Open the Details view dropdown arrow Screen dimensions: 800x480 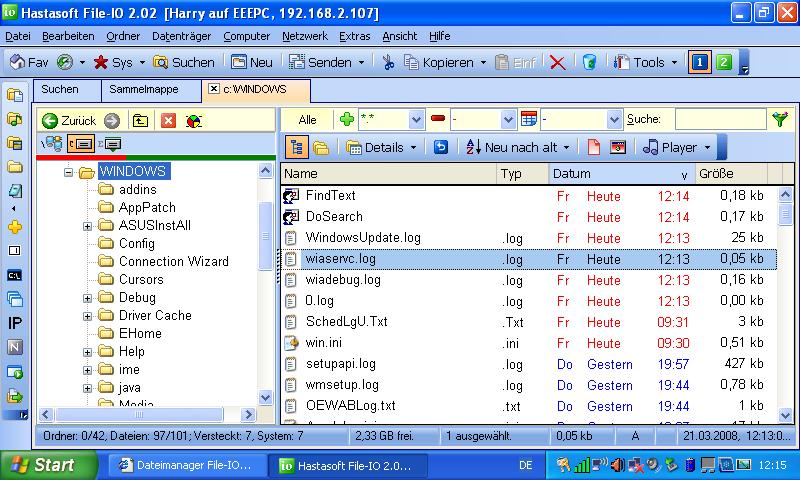coord(413,148)
